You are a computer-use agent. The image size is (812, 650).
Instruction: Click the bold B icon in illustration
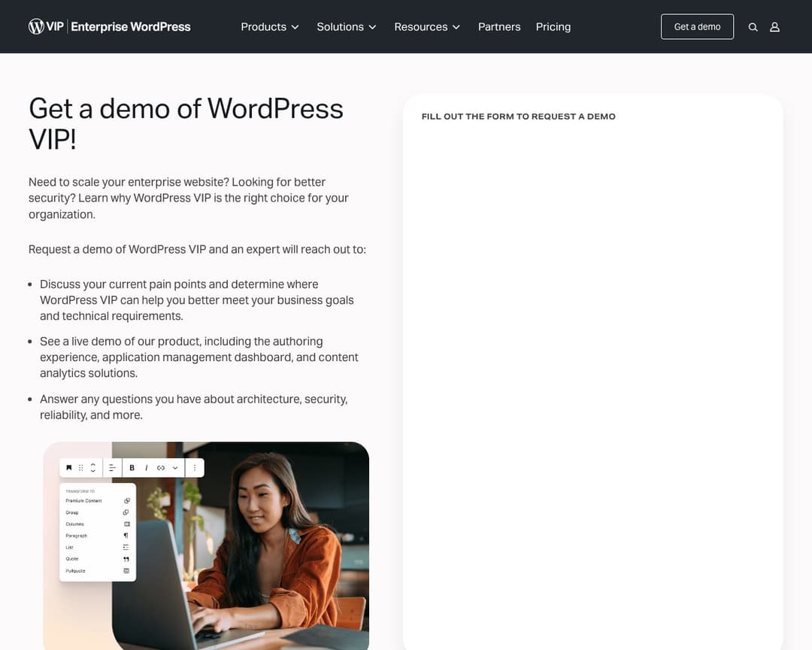click(x=132, y=468)
